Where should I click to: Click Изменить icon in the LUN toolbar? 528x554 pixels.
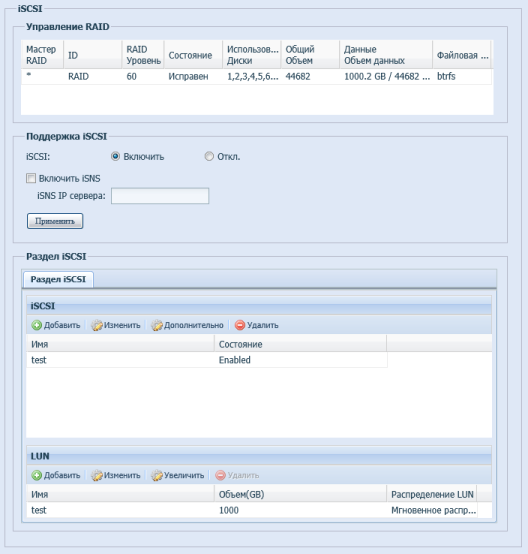pyautogui.click(x=96, y=476)
